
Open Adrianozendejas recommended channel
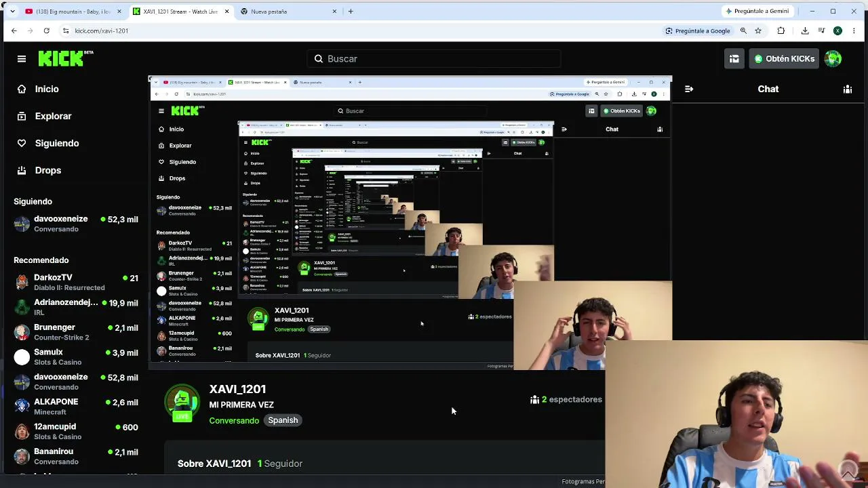[76, 307]
